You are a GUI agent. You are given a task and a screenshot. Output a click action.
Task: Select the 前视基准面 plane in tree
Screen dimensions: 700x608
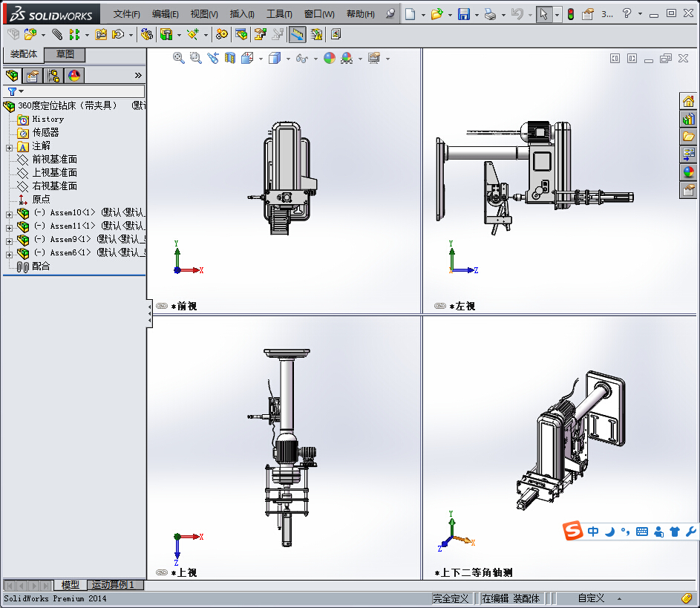tap(54, 160)
